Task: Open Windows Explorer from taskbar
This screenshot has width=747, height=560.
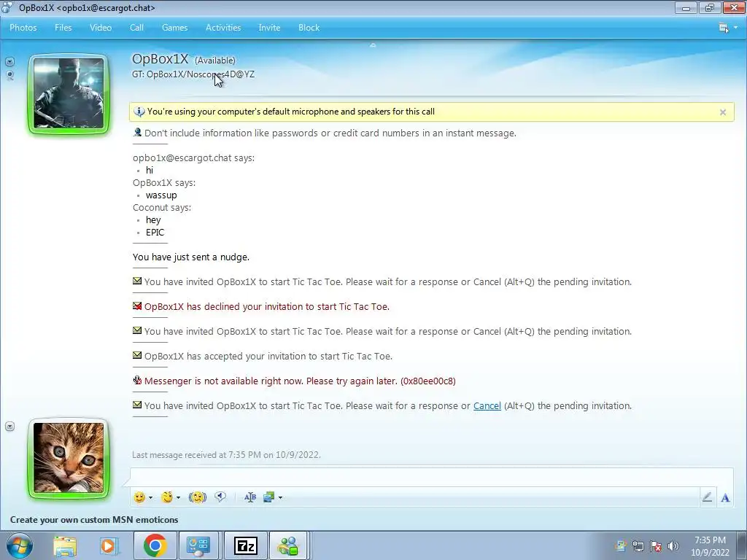Action: point(65,545)
